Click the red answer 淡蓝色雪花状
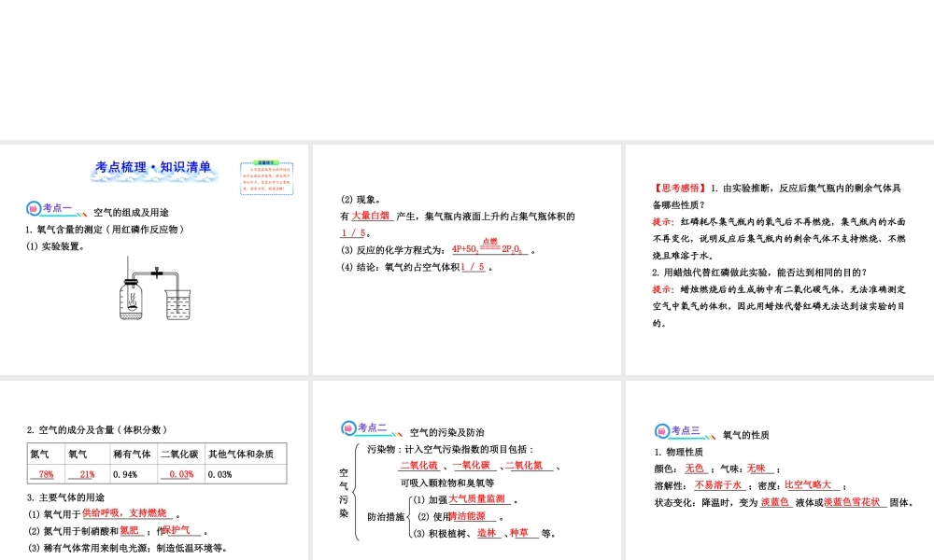Image resolution: width=934 pixels, height=560 pixels. [853, 503]
